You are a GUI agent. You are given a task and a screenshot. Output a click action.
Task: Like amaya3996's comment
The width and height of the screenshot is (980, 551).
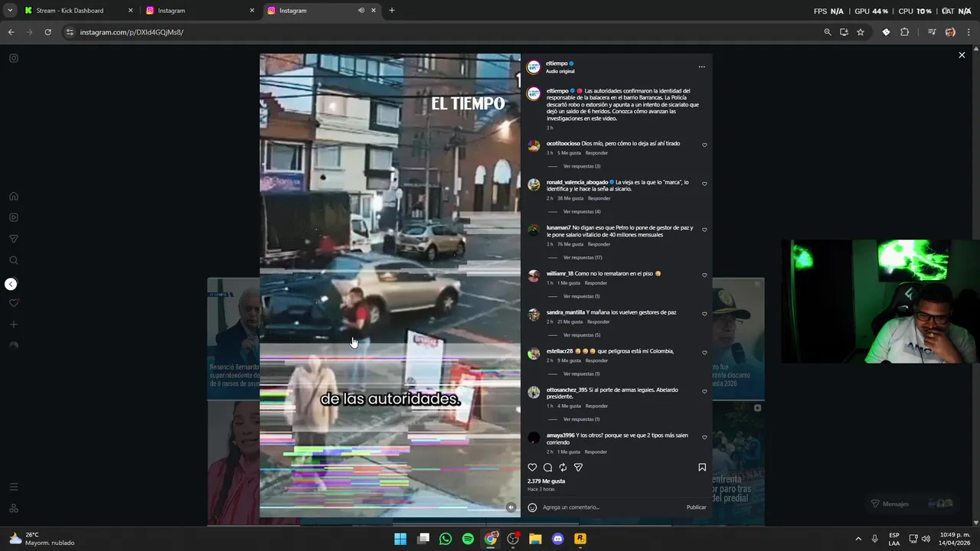click(x=704, y=437)
